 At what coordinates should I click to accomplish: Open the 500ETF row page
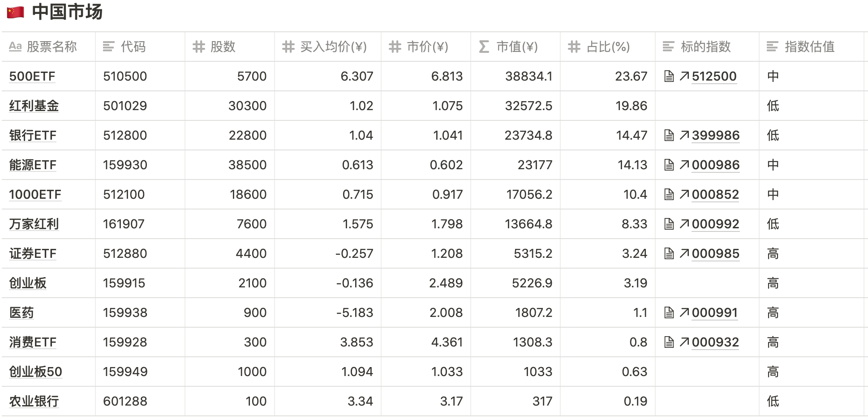point(32,77)
